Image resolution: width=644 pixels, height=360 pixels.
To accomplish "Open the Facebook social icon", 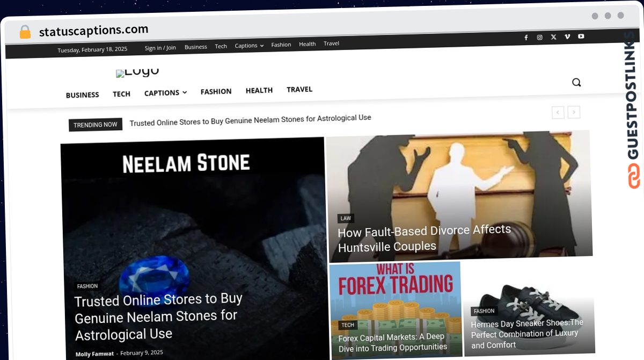I will (x=526, y=38).
